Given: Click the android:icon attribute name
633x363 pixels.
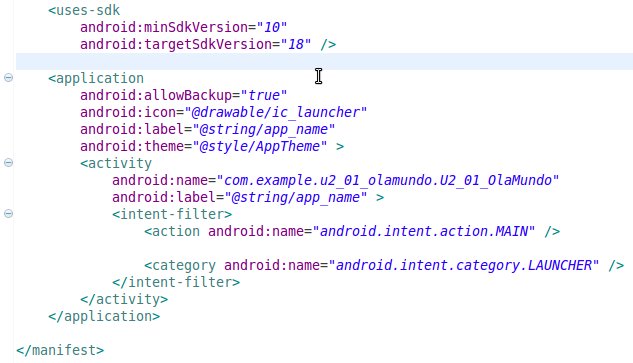Looking at the screenshot, I should click(x=128, y=112).
